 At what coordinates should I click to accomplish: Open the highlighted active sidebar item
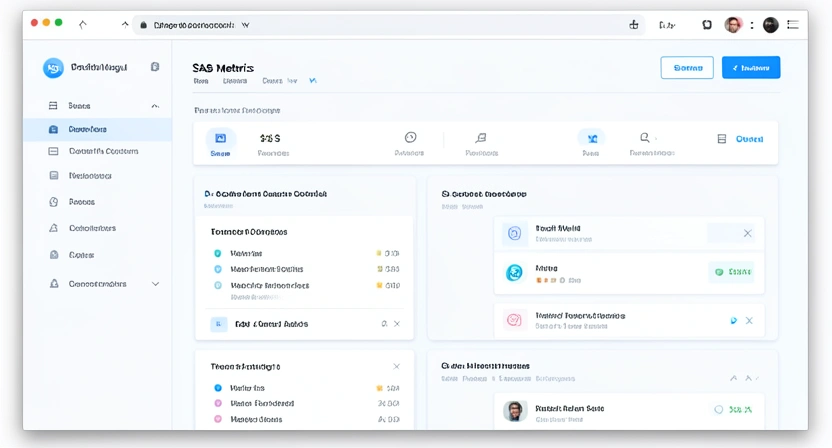(x=98, y=129)
